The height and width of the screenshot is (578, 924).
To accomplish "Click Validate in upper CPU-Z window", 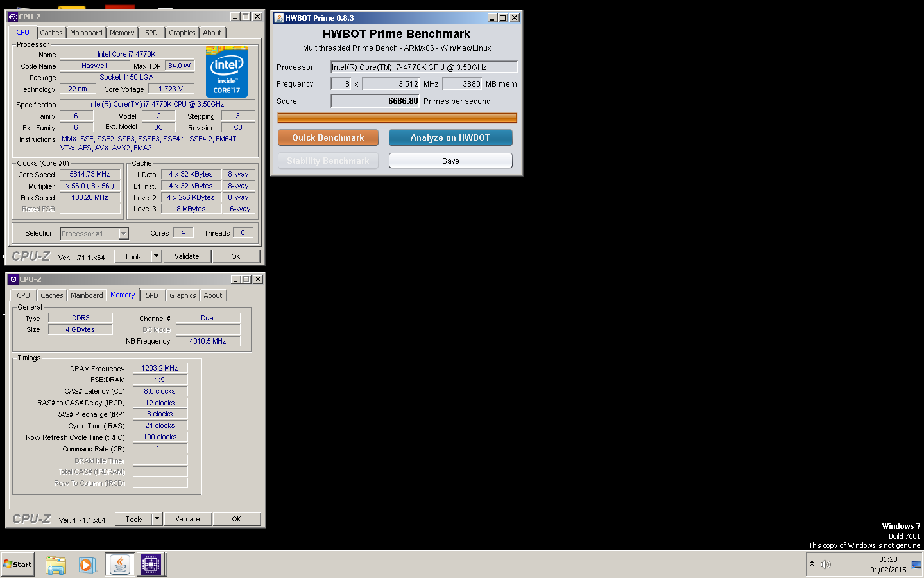I will [187, 256].
